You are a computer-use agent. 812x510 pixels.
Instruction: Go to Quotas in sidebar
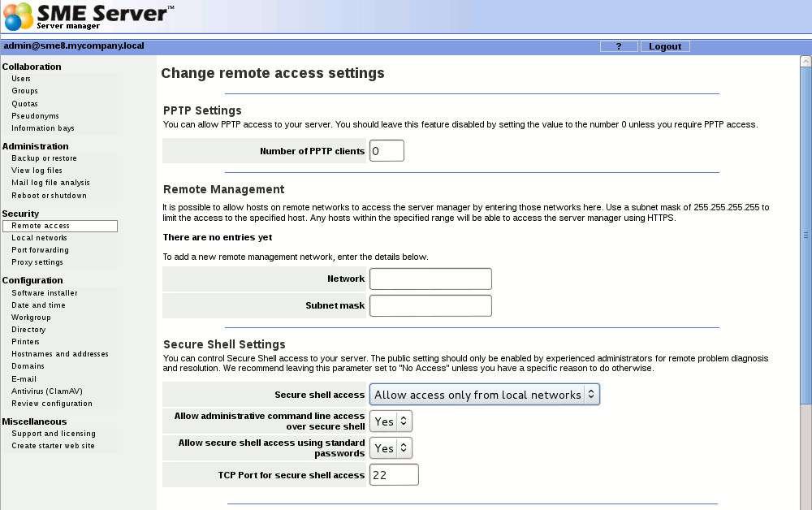[25, 104]
